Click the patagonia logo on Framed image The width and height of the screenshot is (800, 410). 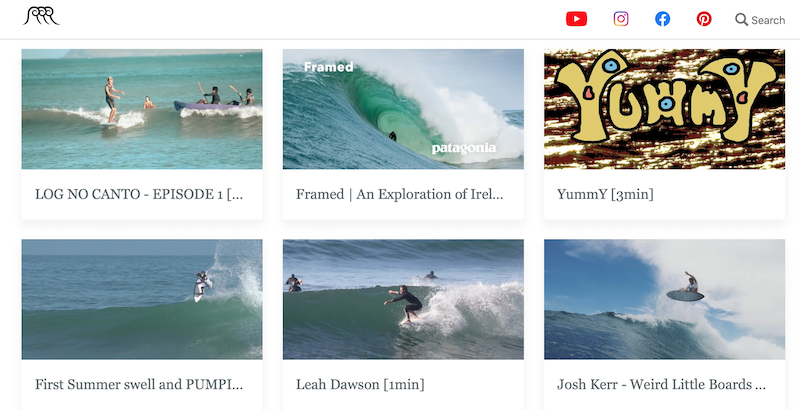(x=464, y=148)
